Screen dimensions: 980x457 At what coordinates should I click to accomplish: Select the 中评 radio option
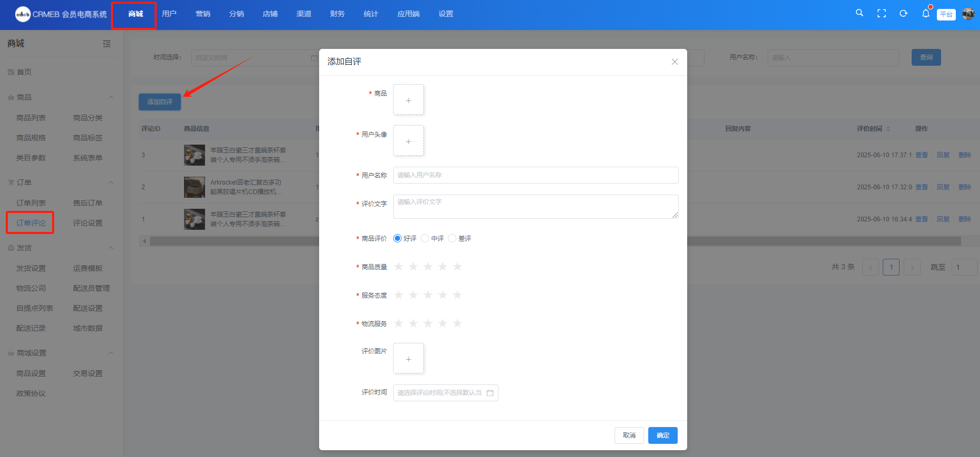click(x=425, y=239)
